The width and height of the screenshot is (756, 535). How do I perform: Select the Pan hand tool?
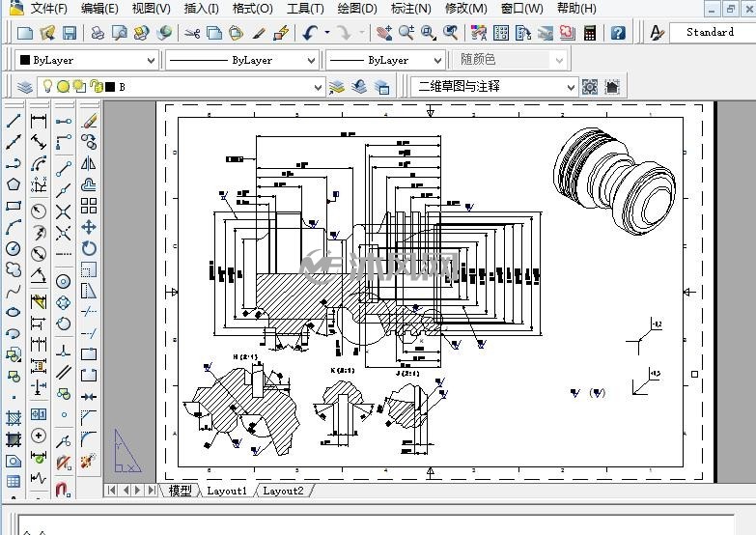coord(383,33)
